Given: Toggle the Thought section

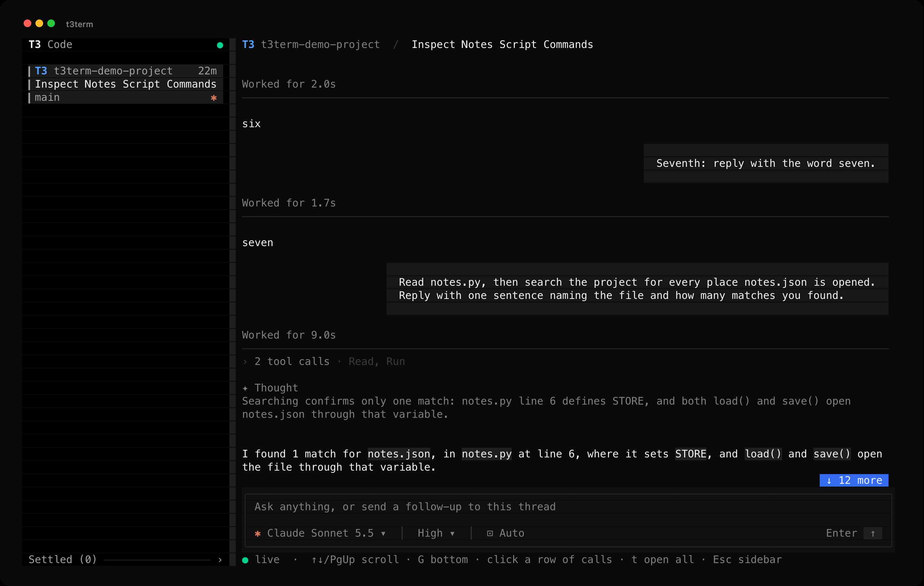Looking at the screenshot, I should click(x=276, y=388).
